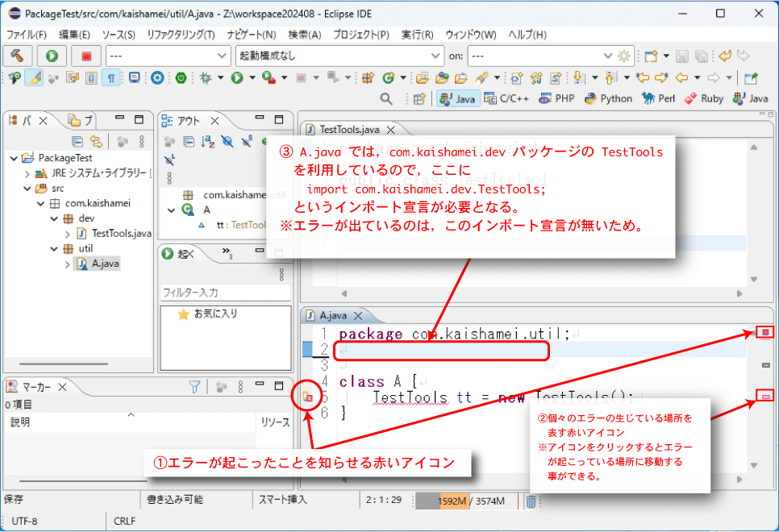
Task: Toggle Block Selection mode icon
Action: (x=91, y=77)
